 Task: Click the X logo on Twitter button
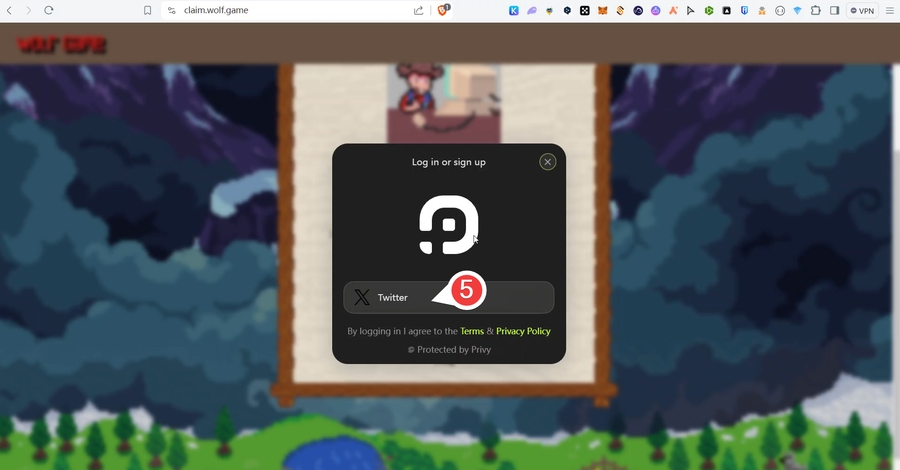click(x=362, y=297)
